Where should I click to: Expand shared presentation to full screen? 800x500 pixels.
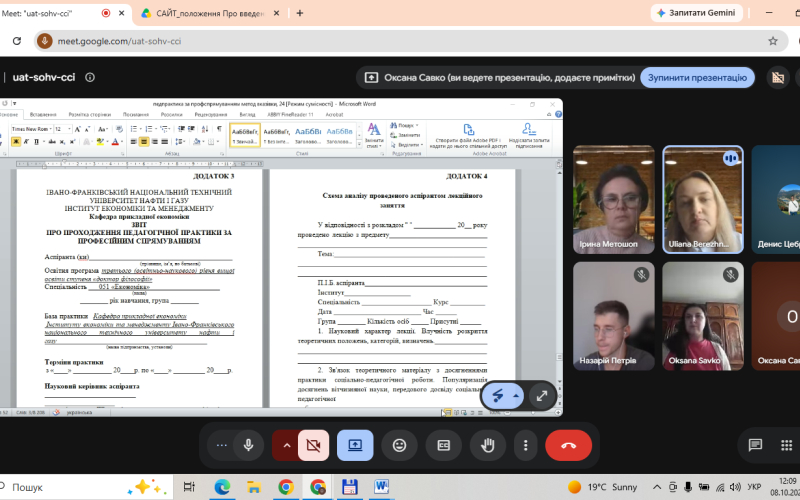541,395
